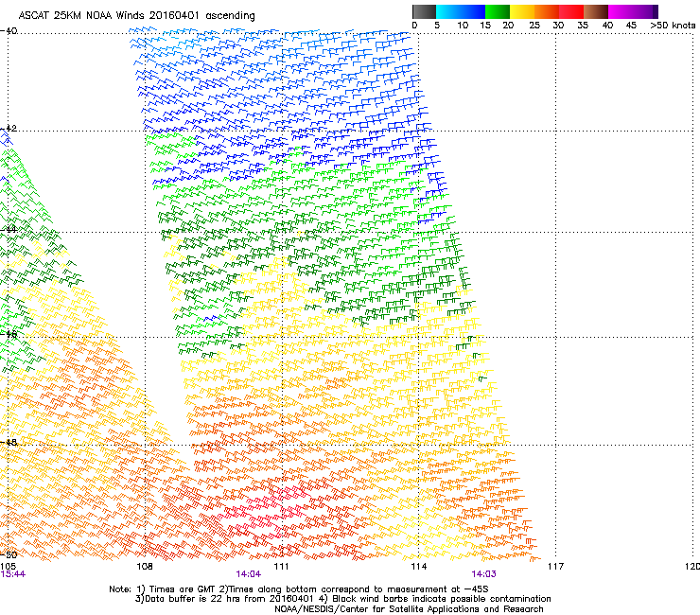Viewport: 700px width, 615px height.
Task: Click the purple '15:44' swath time label
Action: tap(13, 574)
